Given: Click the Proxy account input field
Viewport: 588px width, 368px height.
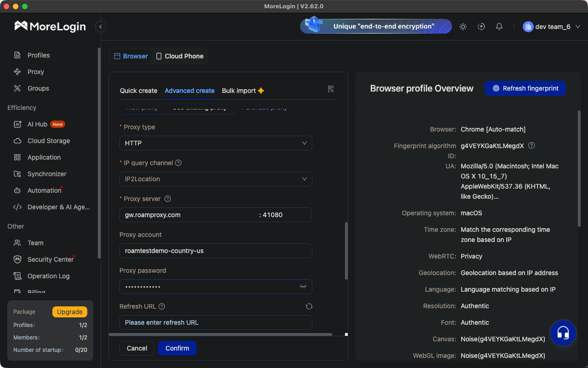Looking at the screenshot, I should tap(216, 251).
